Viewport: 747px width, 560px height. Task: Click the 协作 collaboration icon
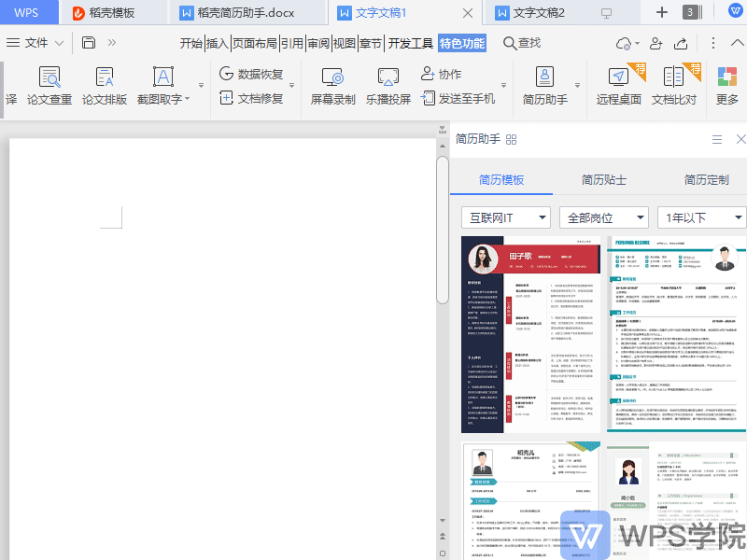[428, 74]
